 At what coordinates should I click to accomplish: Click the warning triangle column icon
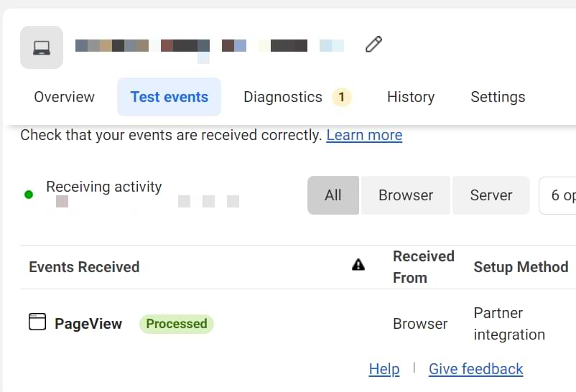[x=358, y=266]
